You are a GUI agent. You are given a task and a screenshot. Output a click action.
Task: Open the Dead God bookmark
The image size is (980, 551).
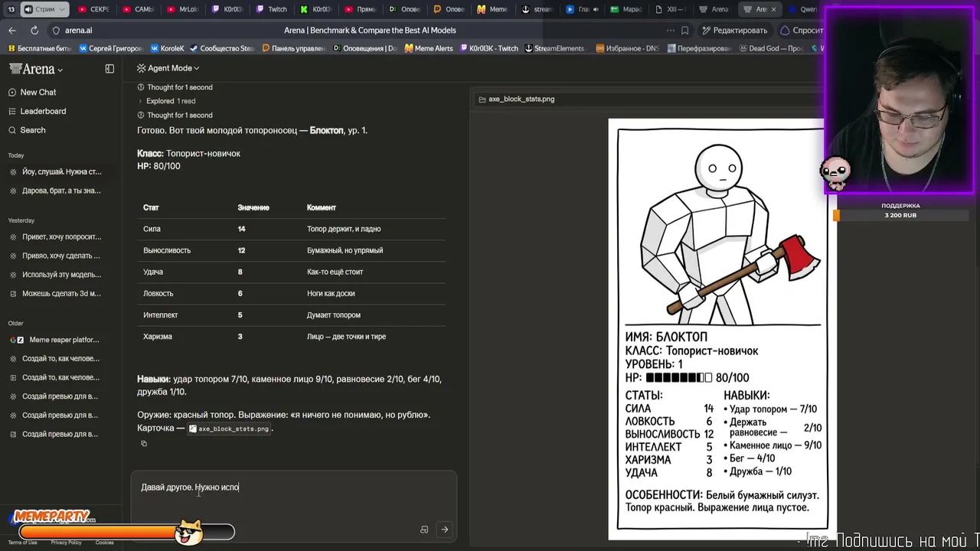[x=771, y=48]
